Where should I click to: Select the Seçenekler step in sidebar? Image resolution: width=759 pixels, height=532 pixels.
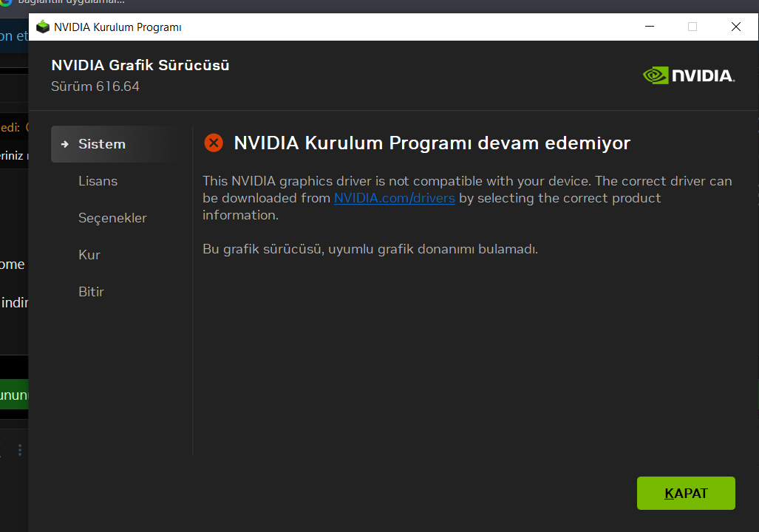click(x=112, y=218)
